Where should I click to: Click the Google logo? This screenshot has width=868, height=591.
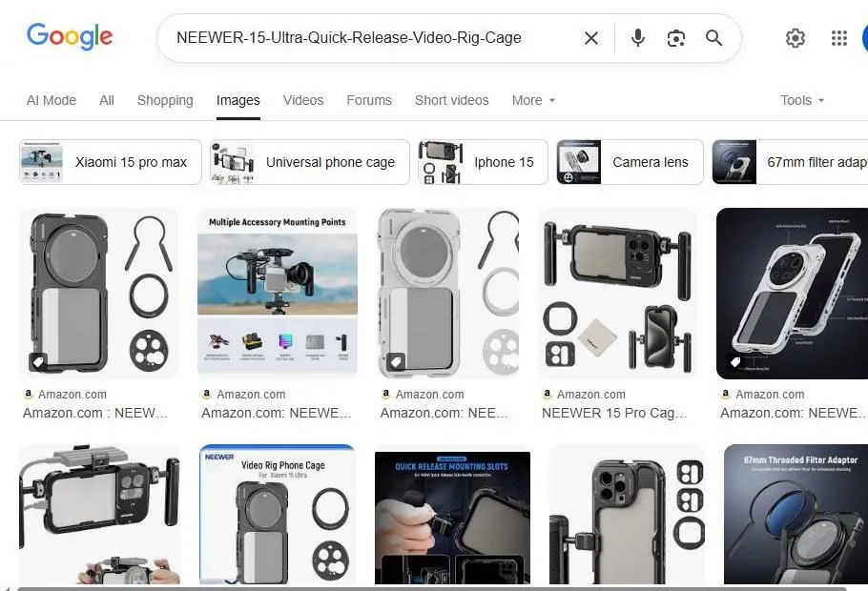coord(70,36)
